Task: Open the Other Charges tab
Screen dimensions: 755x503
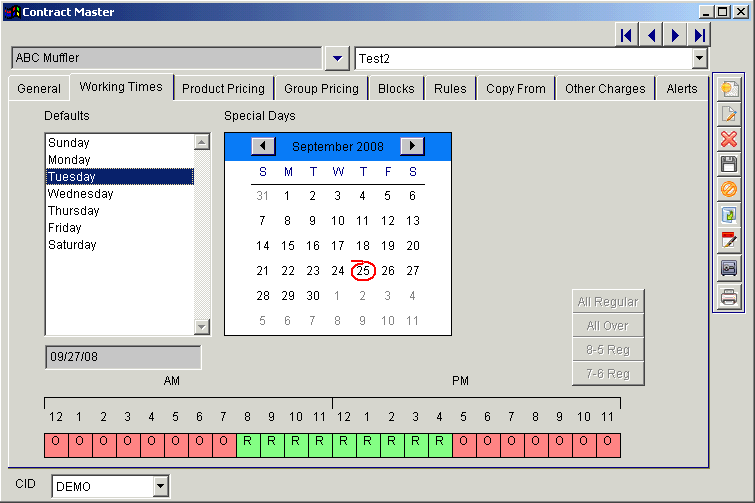Action: (605, 88)
